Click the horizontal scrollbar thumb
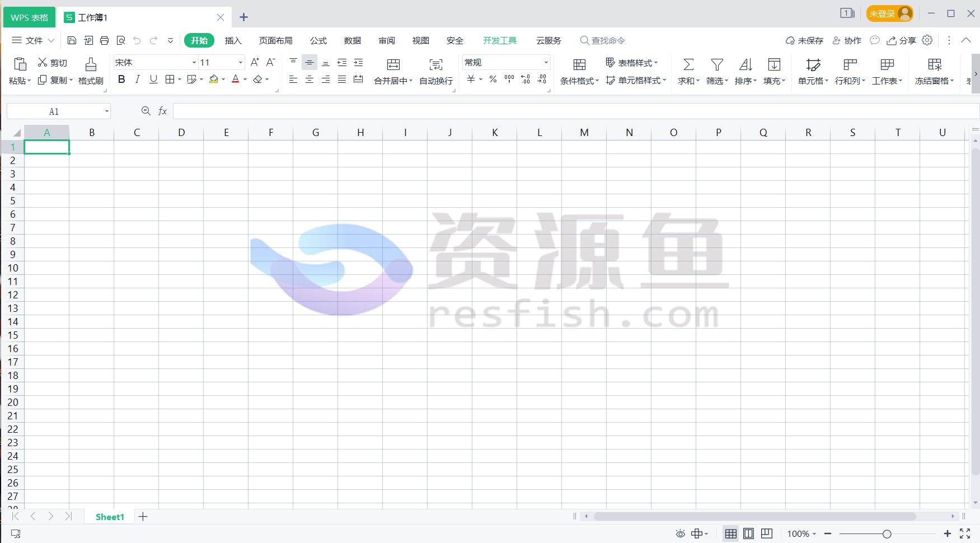Image resolution: width=980 pixels, height=543 pixels. (754, 516)
